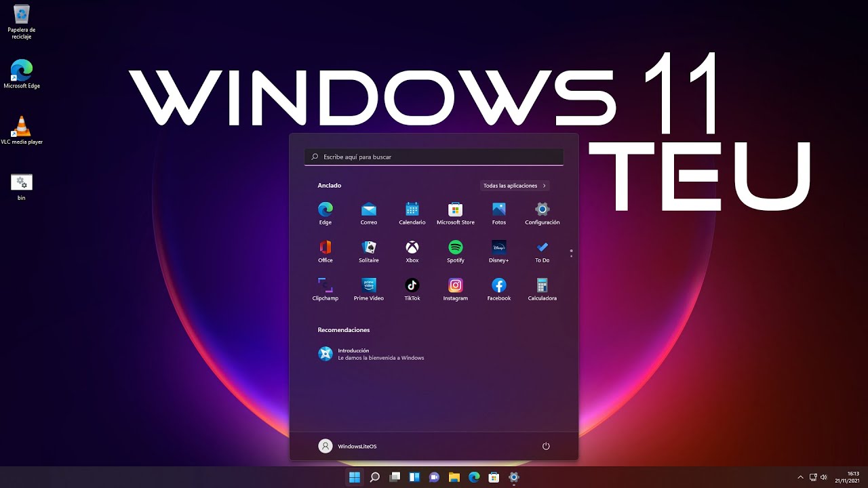Launch the Facebook app
Image resolution: width=868 pixels, height=488 pixels.
tap(499, 289)
